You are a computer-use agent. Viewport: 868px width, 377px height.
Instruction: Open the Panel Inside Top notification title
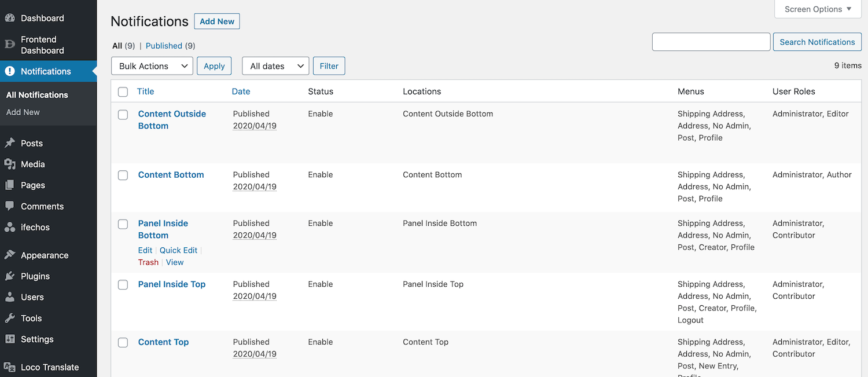[x=172, y=284]
